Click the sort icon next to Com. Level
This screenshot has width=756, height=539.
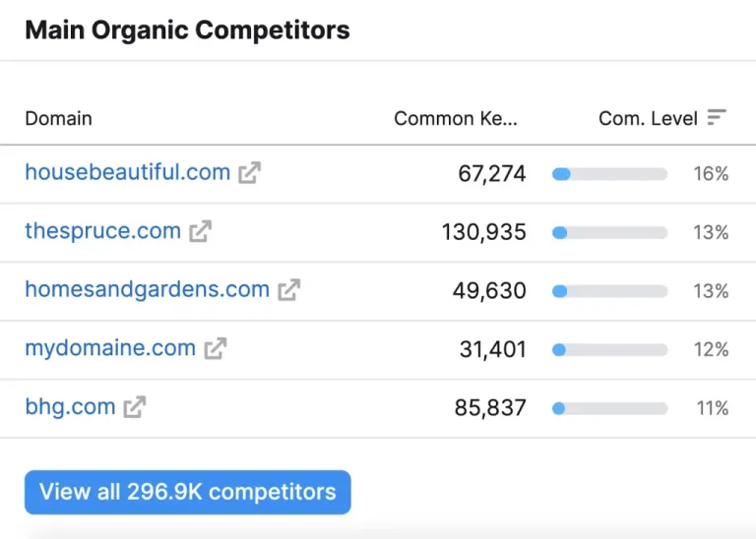click(717, 117)
